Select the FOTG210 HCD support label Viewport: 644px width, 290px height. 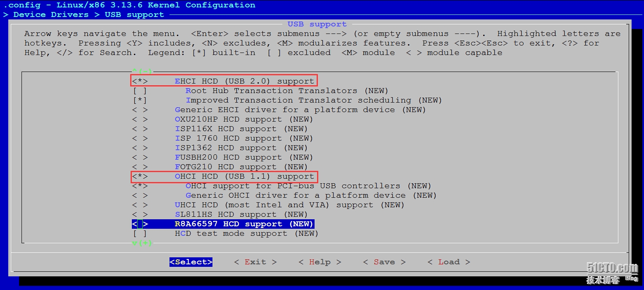(x=241, y=167)
